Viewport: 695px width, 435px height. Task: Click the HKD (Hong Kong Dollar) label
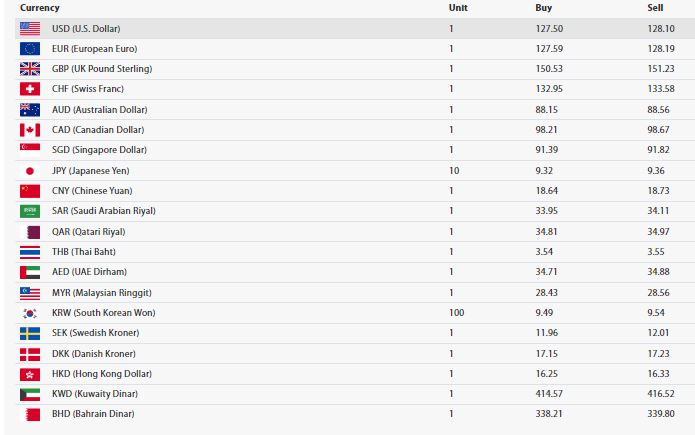pyautogui.click(x=102, y=374)
